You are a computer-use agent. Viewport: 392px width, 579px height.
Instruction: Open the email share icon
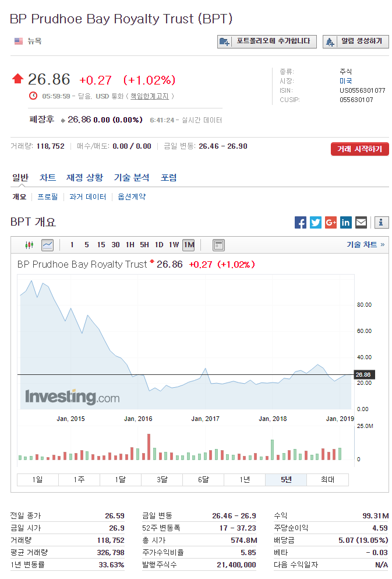[x=361, y=222]
